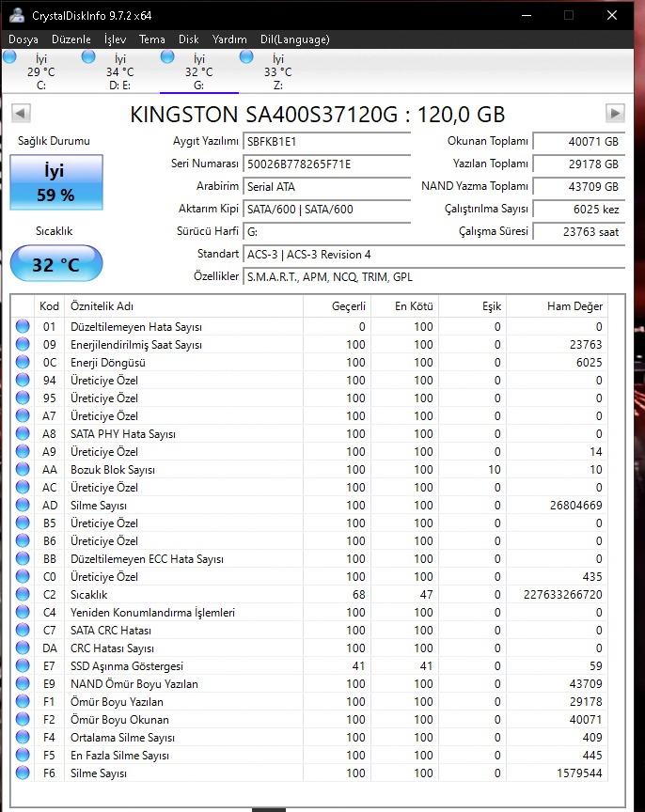Select disk Z: status tab
Viewport: 645px width, 812px height.
pos(277,70)
